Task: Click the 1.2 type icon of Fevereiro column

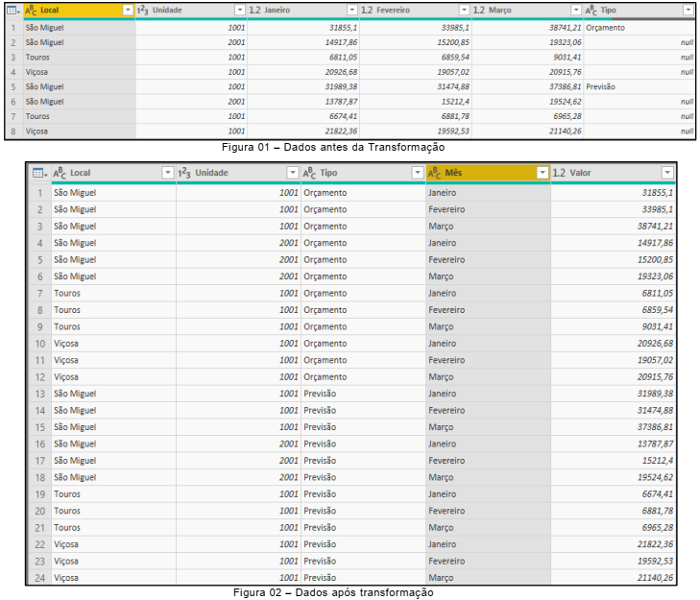Action: [x=367, y=10]
